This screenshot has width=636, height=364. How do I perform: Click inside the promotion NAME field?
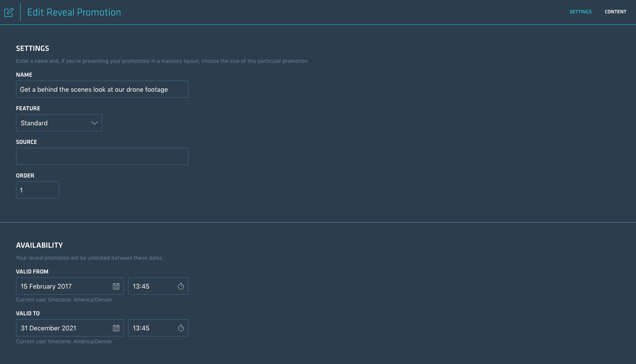coord(102,89)
